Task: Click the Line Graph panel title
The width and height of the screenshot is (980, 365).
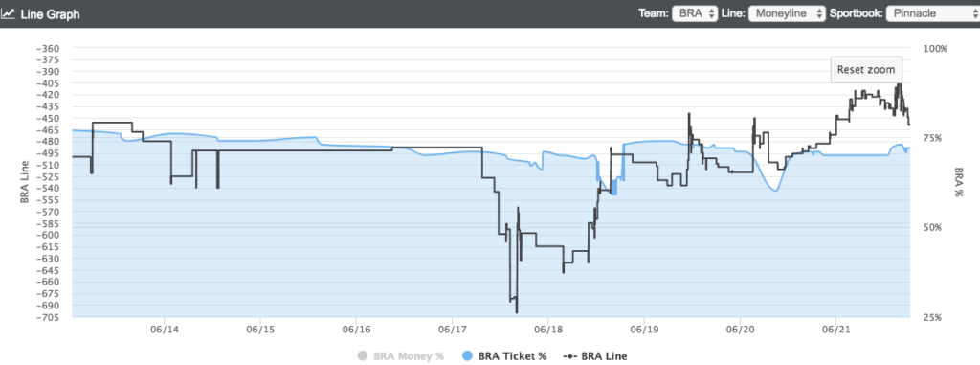Action: 50,13
